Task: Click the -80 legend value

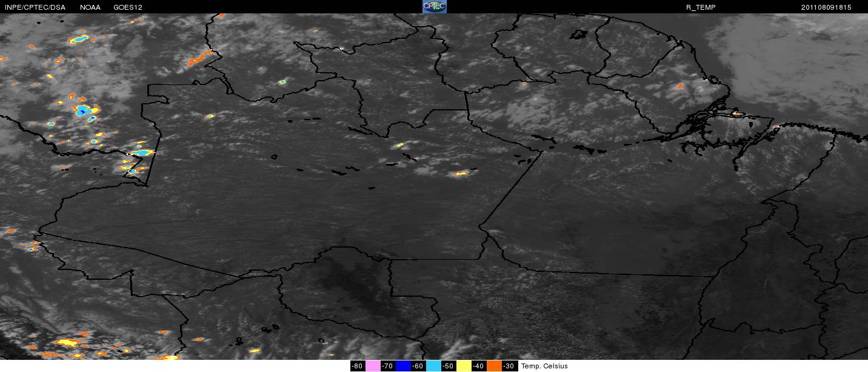Action: (357, 366)
